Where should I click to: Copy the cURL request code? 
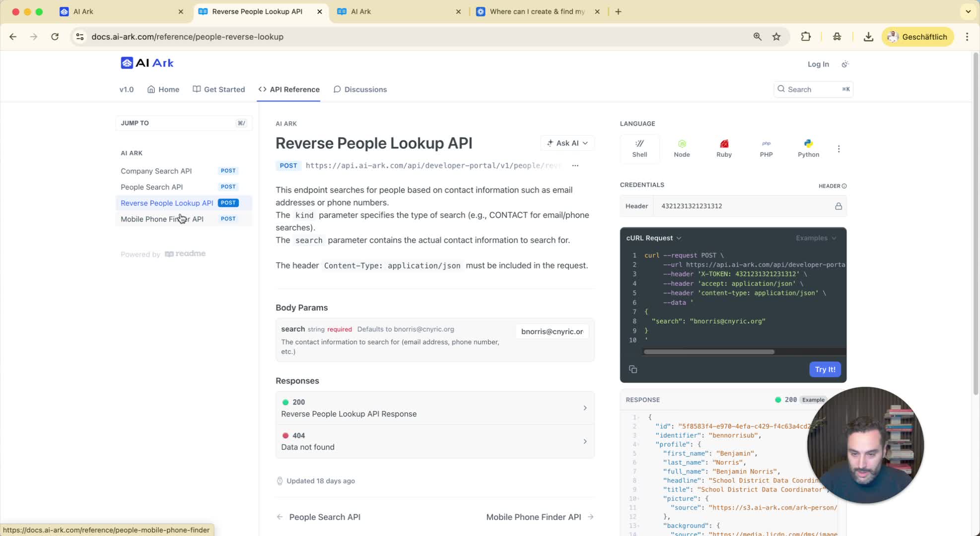[633, 369]
